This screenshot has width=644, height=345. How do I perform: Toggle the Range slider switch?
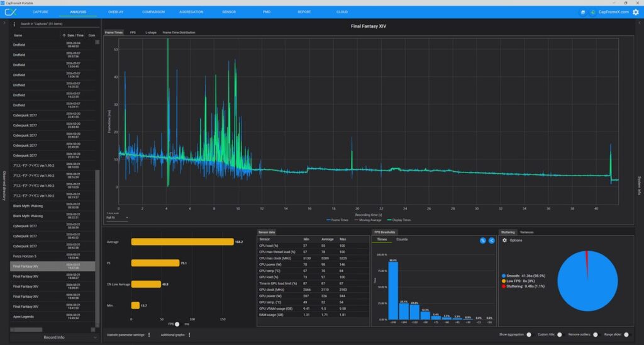point(627,335)
